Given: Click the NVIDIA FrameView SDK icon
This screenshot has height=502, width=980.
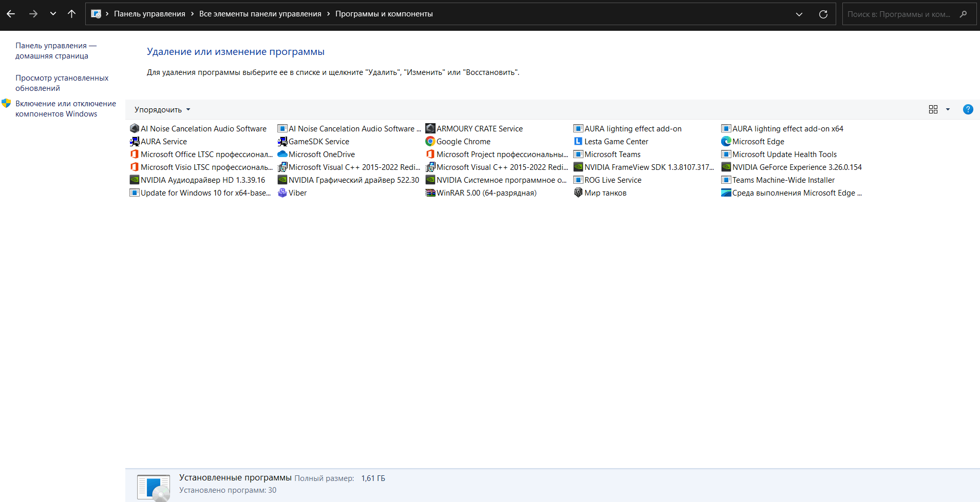Looking at the screenshot, I should 578,167.
